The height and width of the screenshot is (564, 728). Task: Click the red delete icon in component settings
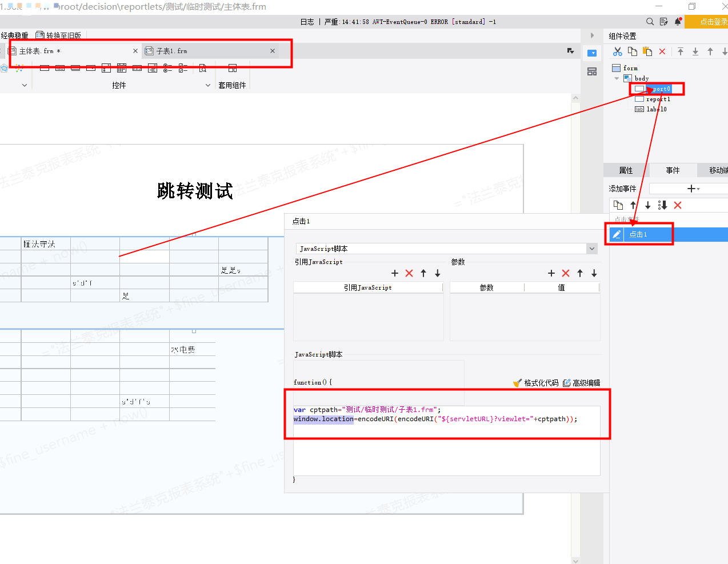click(662, 51)
